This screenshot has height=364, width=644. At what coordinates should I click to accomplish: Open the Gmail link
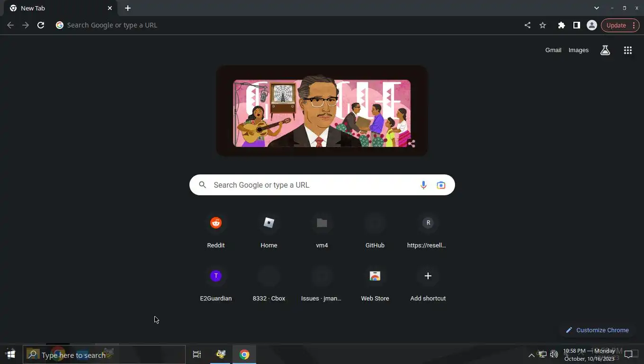[553, 50]
